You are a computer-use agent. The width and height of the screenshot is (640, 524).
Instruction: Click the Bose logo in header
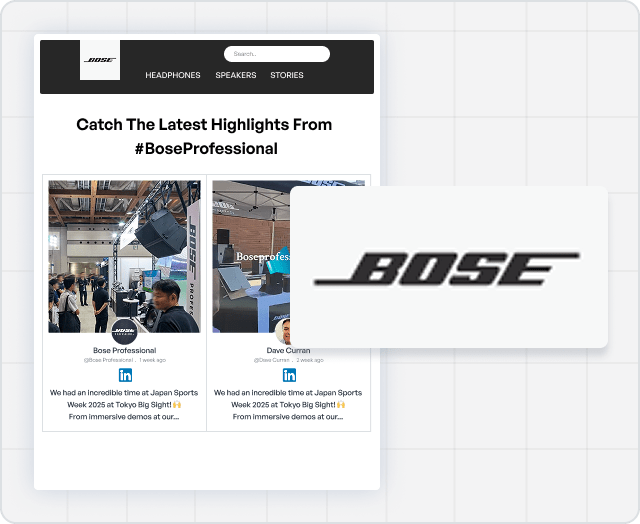point(100,60)
